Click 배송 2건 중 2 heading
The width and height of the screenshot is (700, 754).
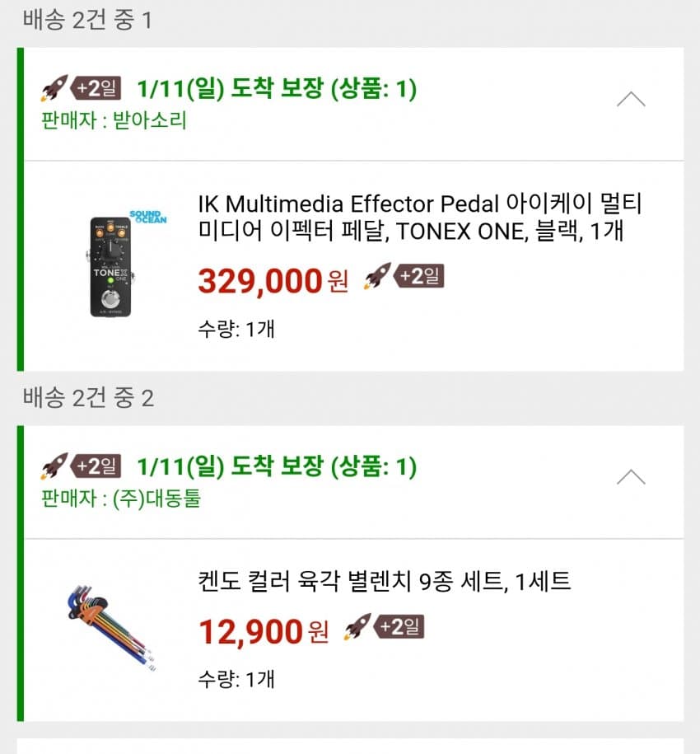tap(88, 398)
